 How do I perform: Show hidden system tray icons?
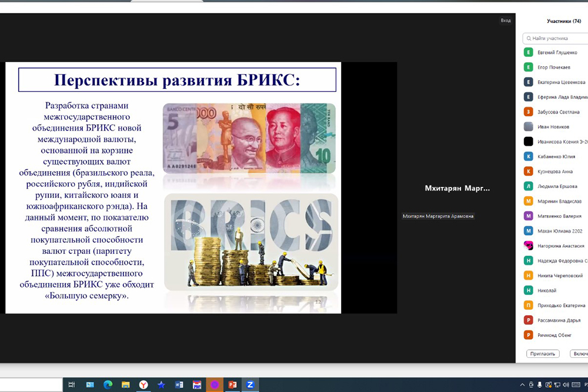522,385
